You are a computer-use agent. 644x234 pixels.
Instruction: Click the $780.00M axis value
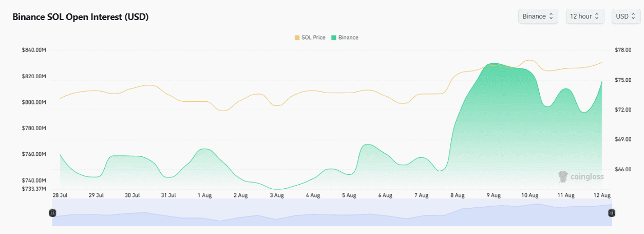click(x=34, y=128)
